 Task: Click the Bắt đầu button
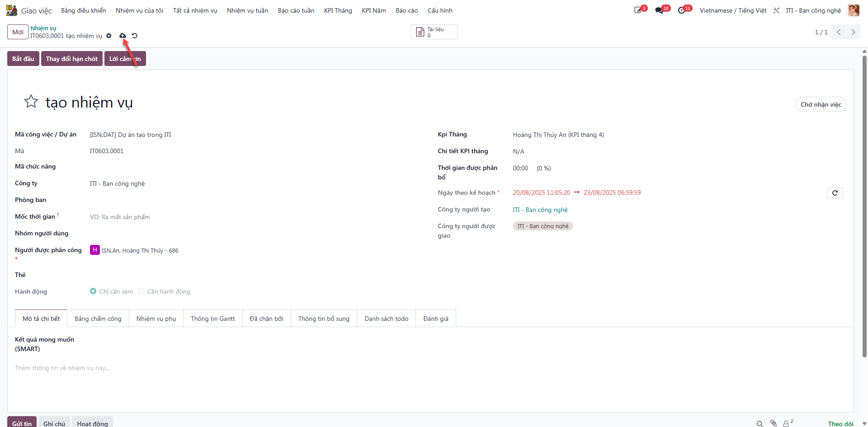(x=23, y=59)
